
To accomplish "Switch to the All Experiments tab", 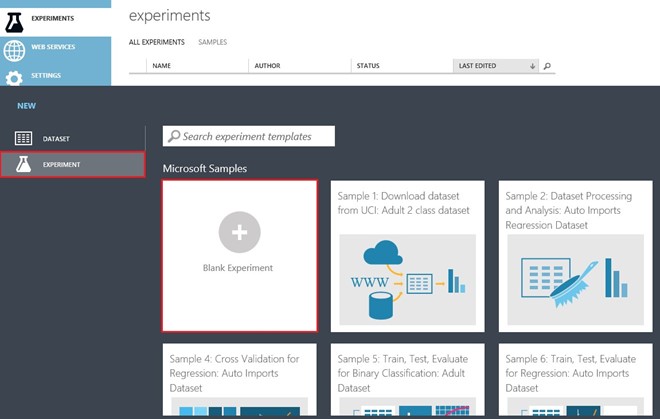I will [157, 42].
